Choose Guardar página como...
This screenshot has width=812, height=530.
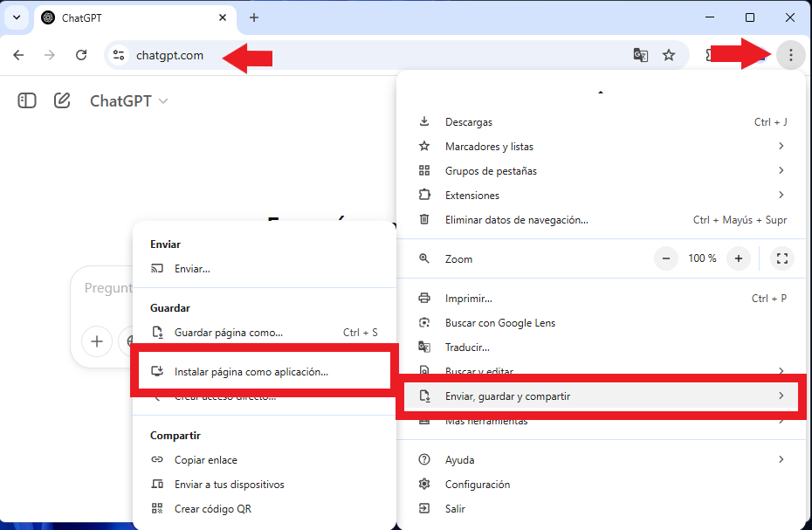(x=265, y=333)
